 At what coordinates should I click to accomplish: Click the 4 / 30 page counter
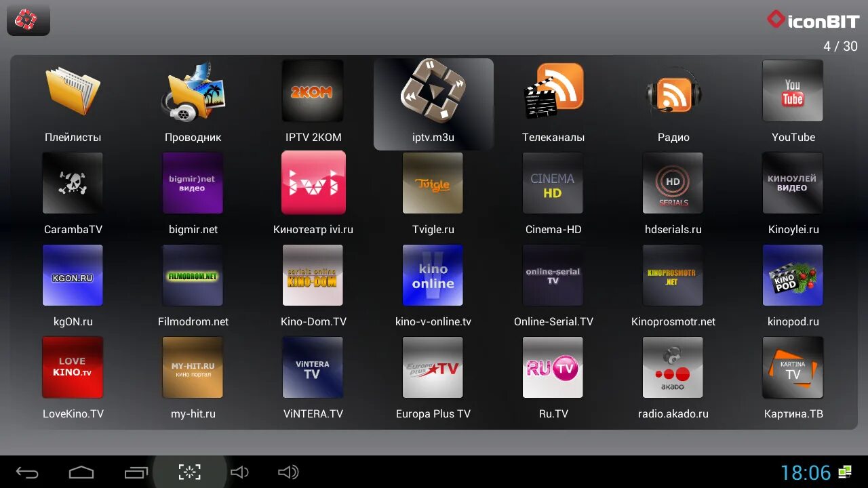(x=840, y=46)
